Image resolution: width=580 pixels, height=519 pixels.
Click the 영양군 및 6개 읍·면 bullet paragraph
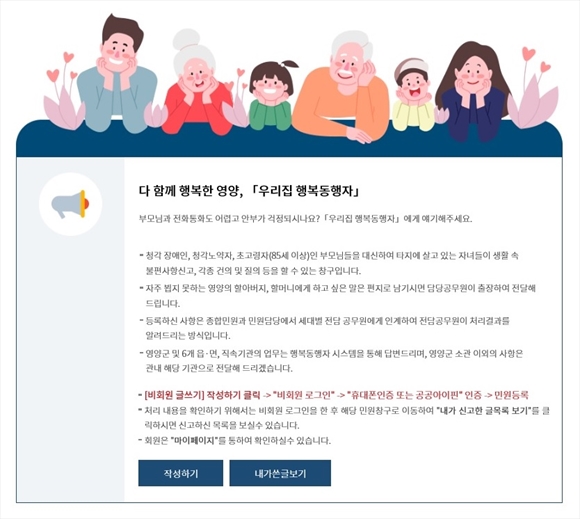[331, 361]
